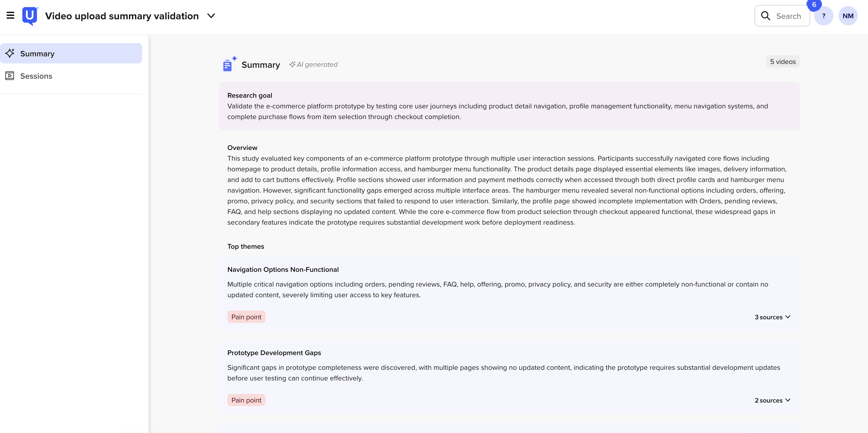Toggle the Pain point tag for navigation theme
Screen dimensions: 868x433
pyautogui.click(x=246, y=317)
